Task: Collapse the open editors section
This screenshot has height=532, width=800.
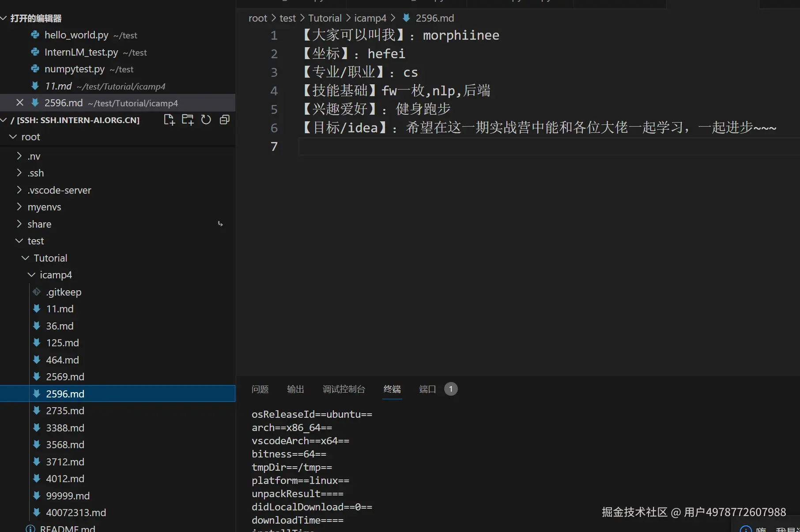Action: (4, 18)
